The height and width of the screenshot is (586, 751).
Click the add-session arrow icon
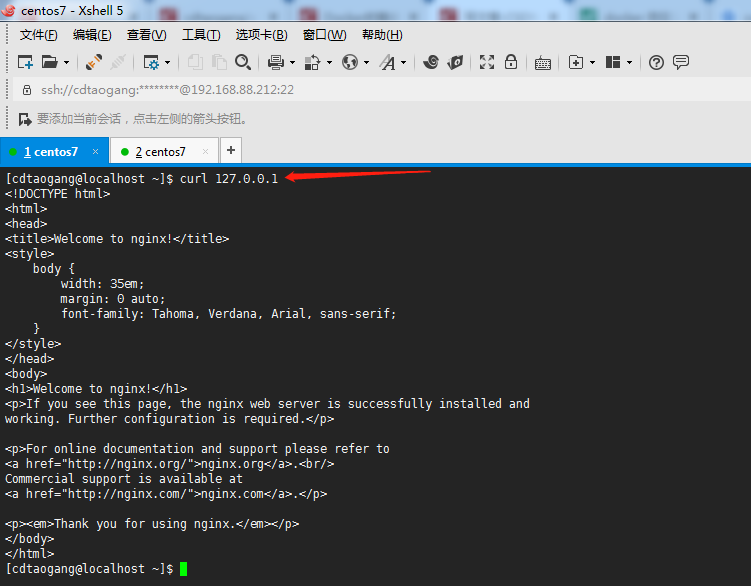(x=25, y=119)
